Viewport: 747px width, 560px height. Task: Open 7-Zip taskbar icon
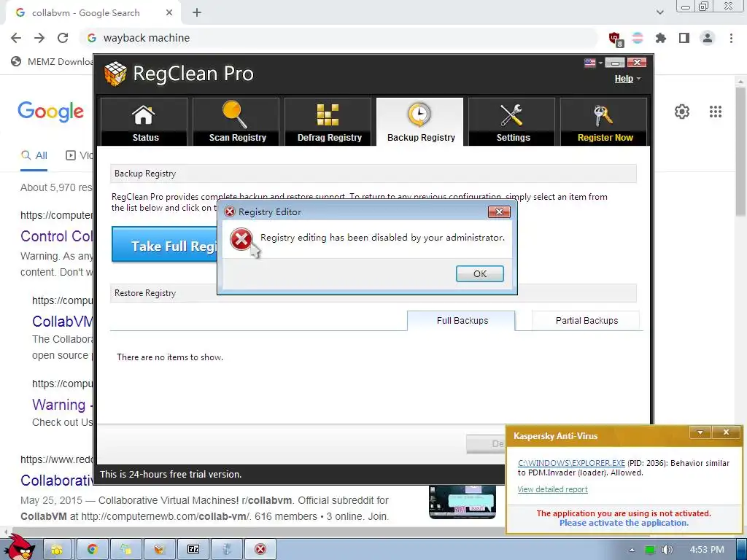[193, 550]
